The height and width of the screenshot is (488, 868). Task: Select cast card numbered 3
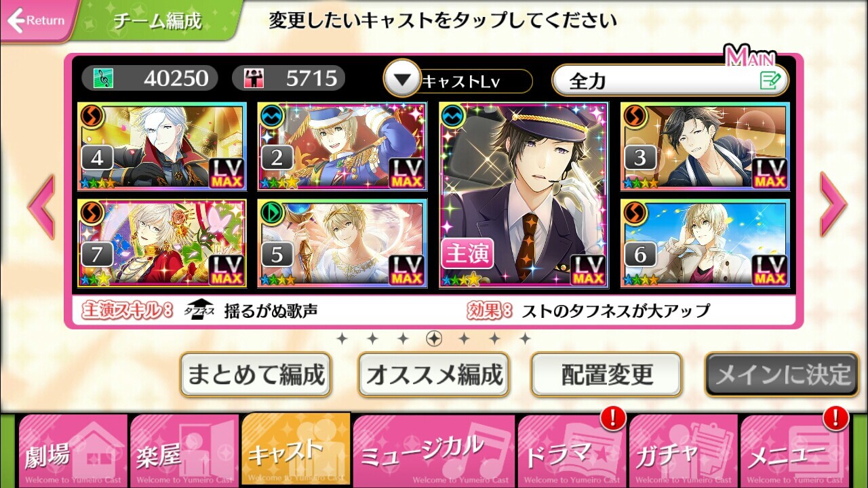[705, 146]
